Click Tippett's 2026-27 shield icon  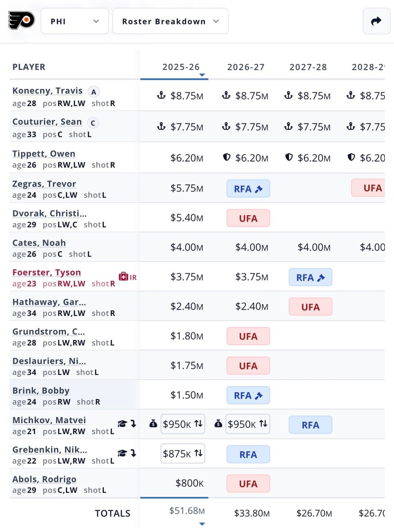tap(227, 157)
